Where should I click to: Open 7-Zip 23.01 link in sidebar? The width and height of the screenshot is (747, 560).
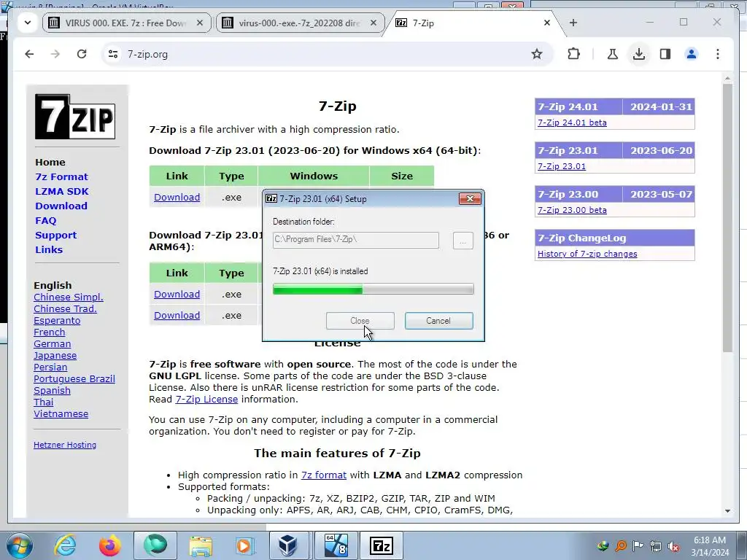coord(561,166)
